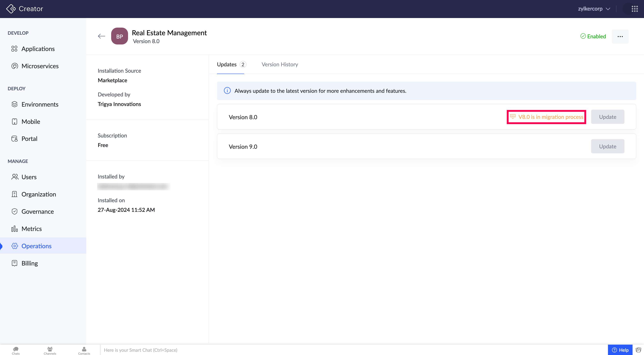The image size is (644, 355).
Task: Click the BP application avatar
Action: (119, 36)
